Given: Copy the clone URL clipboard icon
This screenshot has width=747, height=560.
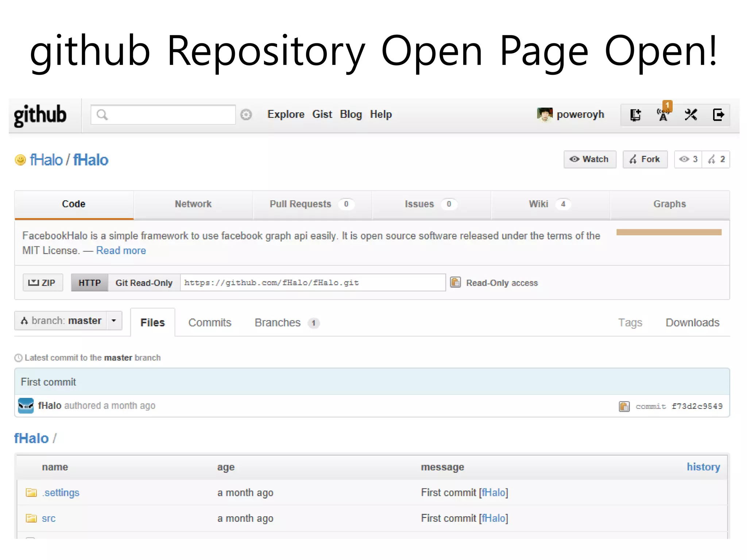Looking at the screenshot, I should tap(455, 283).
